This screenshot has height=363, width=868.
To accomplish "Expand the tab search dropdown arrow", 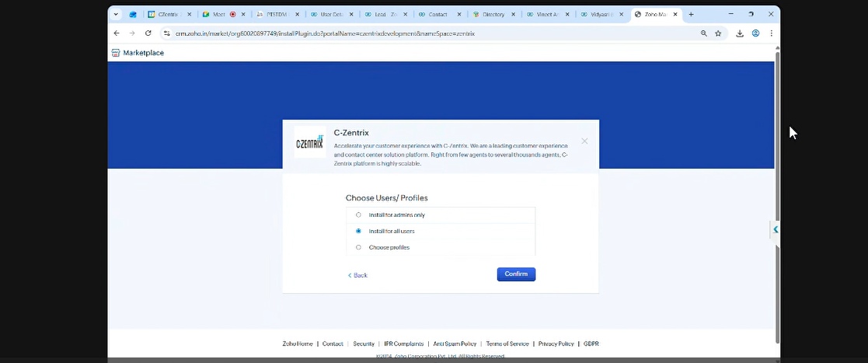I will (116, 14).
